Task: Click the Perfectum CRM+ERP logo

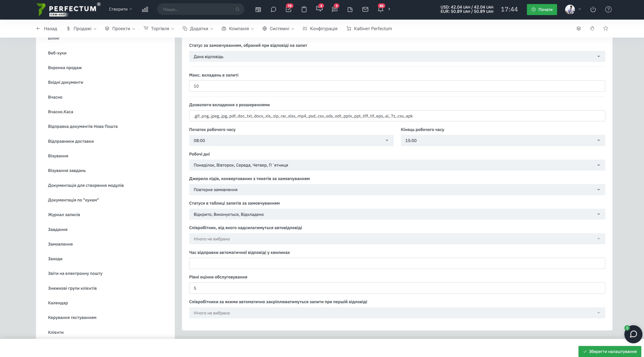Action: pyautogui.click(x=68, y=9)
